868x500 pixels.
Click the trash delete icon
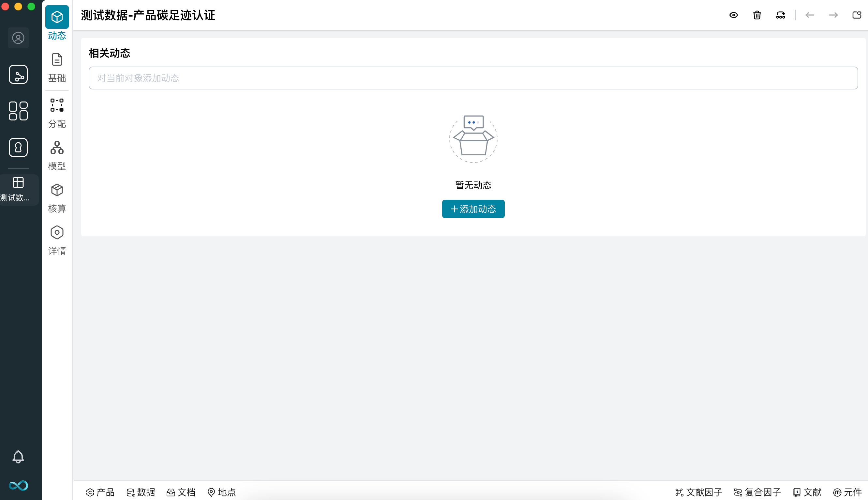(x=757, y=15)
